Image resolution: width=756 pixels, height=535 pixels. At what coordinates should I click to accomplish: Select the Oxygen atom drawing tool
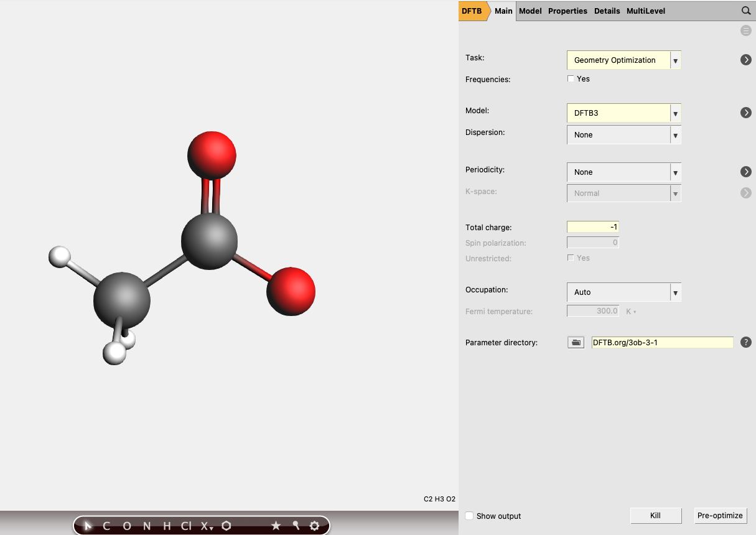coord(126,526)
